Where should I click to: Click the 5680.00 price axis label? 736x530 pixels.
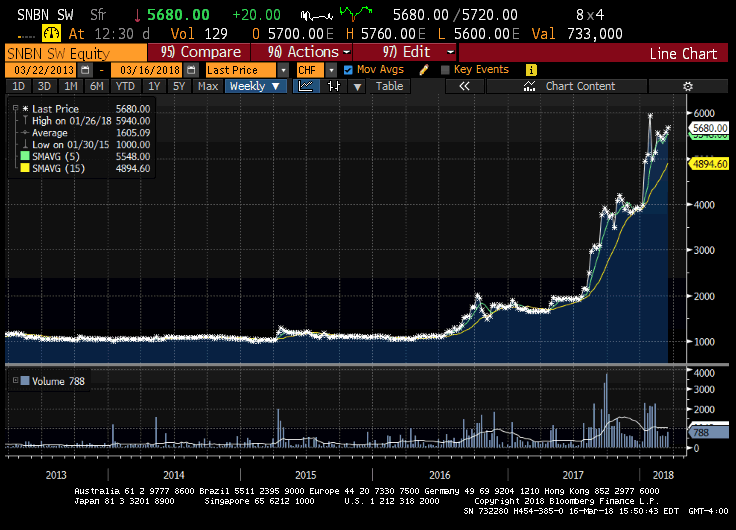click(709, 128)
